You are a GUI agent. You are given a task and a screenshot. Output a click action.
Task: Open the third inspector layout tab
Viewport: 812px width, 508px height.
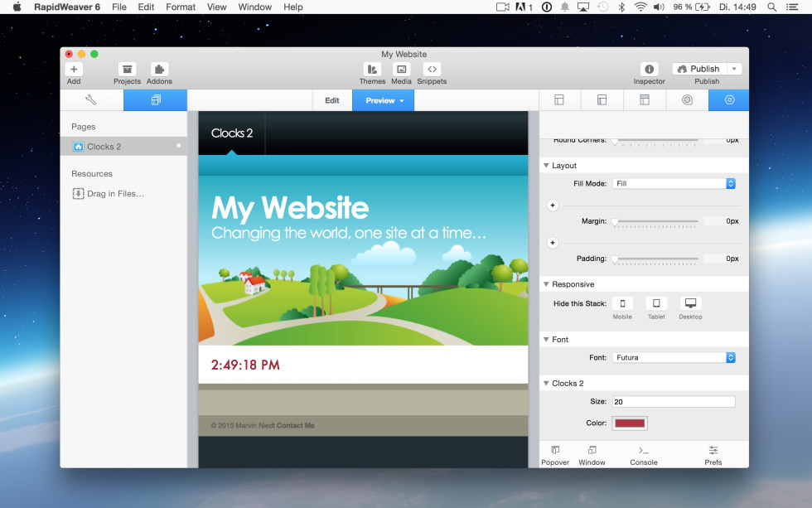[x=645, y=100]
